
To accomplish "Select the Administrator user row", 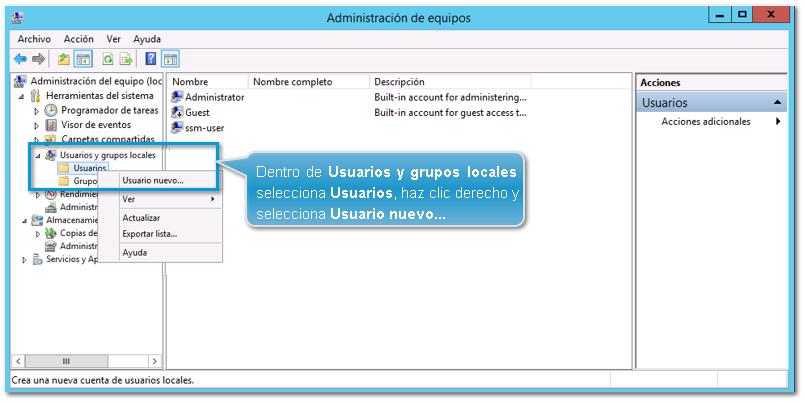I will (x=349, y=97).
